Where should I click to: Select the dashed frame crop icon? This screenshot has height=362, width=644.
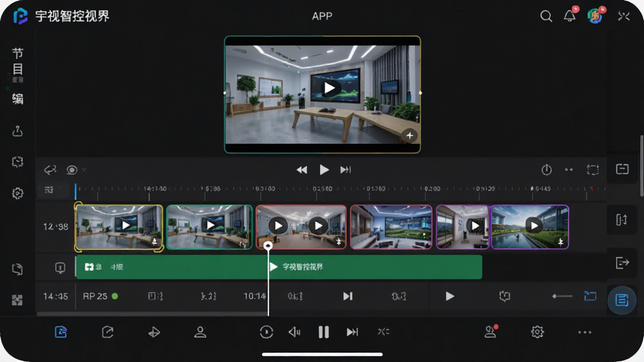pos(592,170)
